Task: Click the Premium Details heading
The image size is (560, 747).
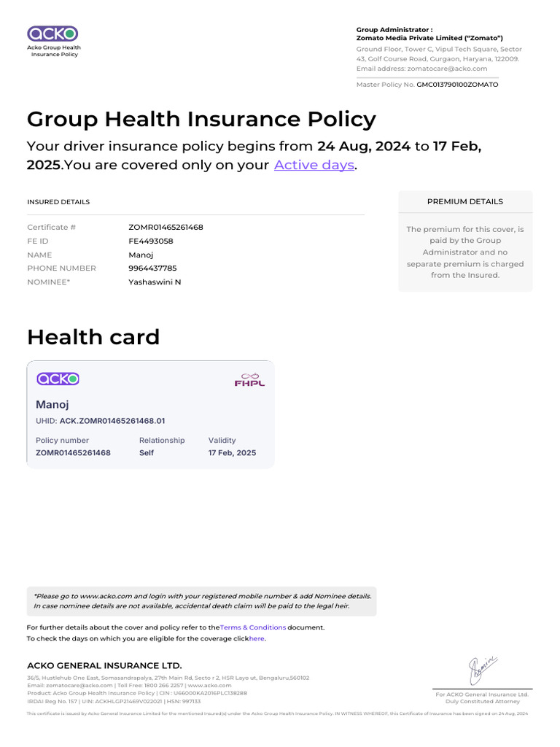Action: [464, 201]
